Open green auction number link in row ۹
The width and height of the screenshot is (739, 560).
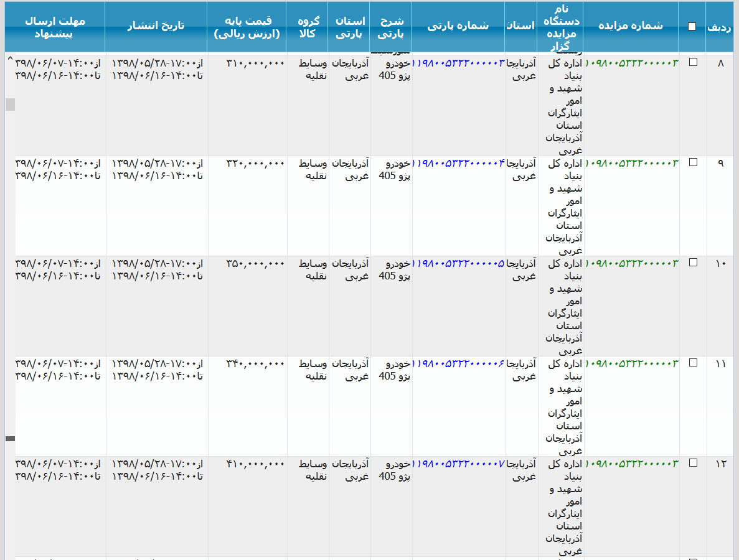[x=631, y=163]
